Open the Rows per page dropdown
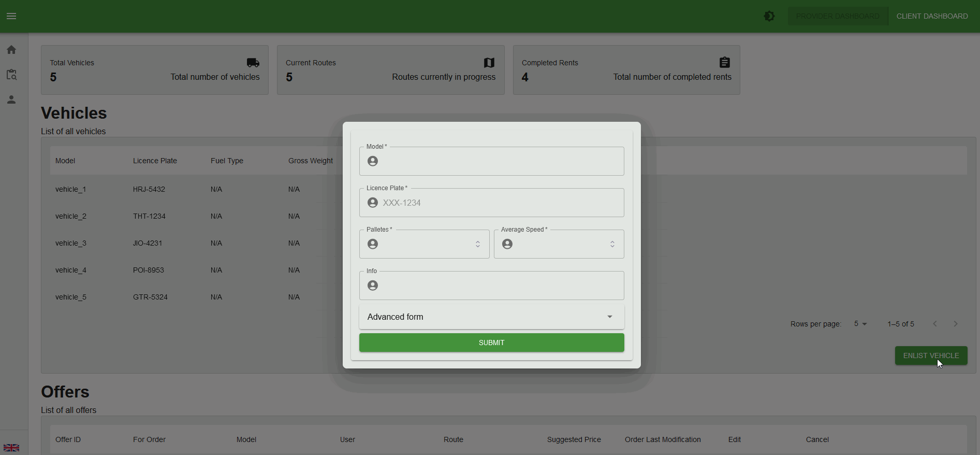The width and height of the screenshot is (980, 455). point(860,324)
